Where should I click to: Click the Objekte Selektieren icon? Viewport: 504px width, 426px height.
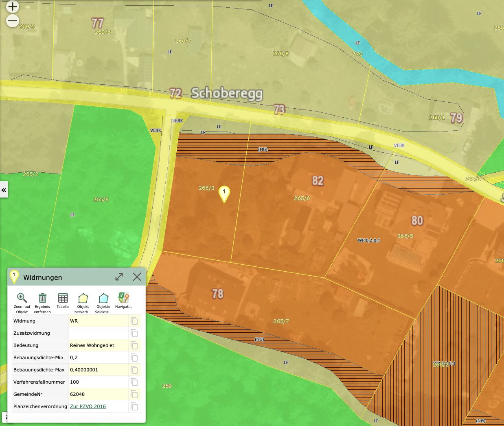pos(103,298)
